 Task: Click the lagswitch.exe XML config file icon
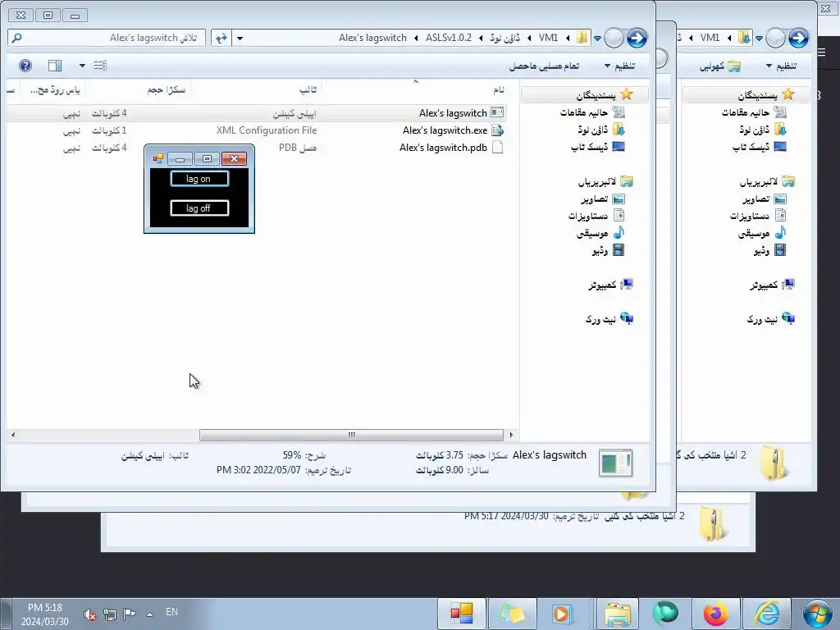pos(497,130)
